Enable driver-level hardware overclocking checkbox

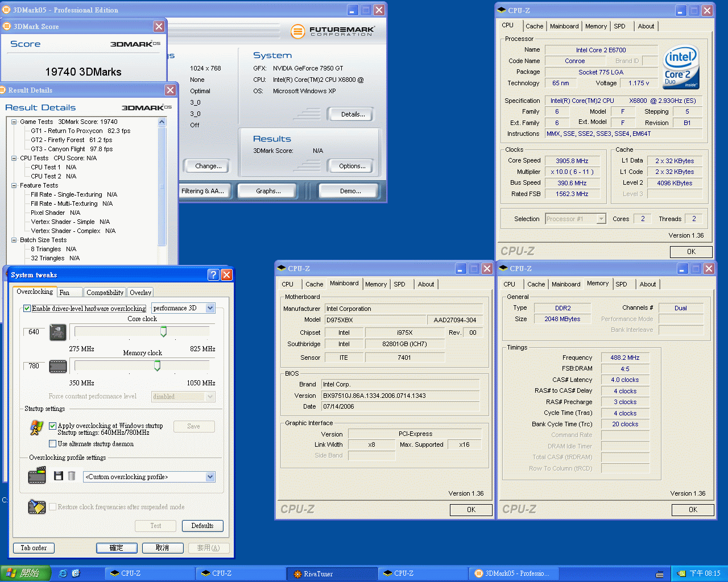[27, 309]
